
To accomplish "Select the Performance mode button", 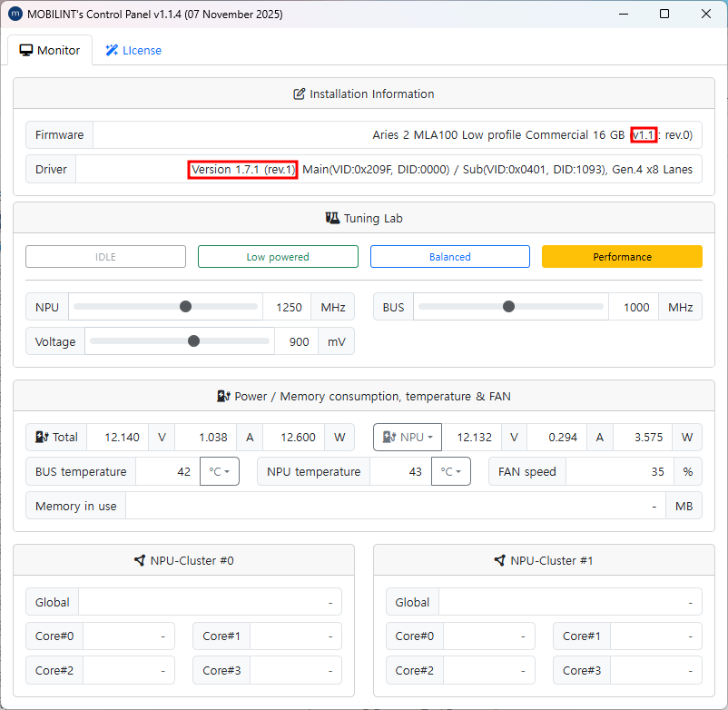I will click(x=622, y=257).
